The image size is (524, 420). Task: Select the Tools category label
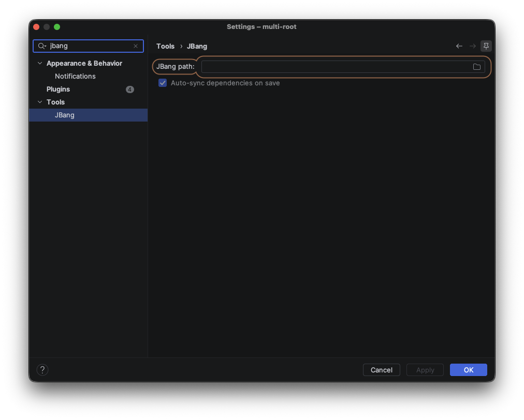(55, 102)
